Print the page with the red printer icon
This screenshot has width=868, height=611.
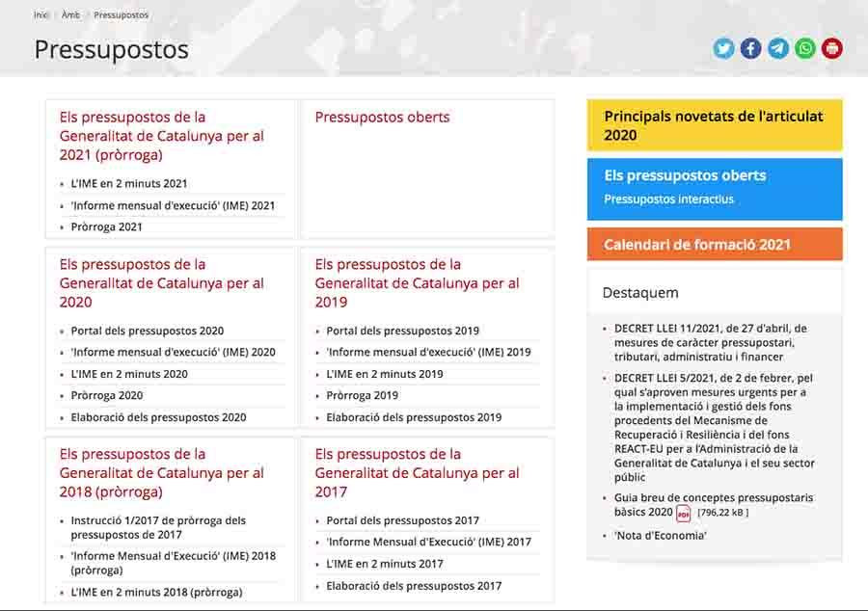pos(830,47)
